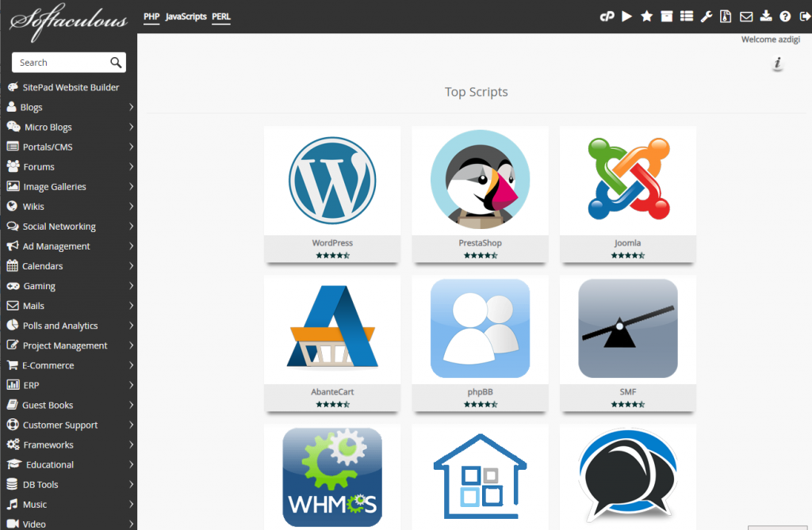Click the SMF name label

tap(628, 392)
